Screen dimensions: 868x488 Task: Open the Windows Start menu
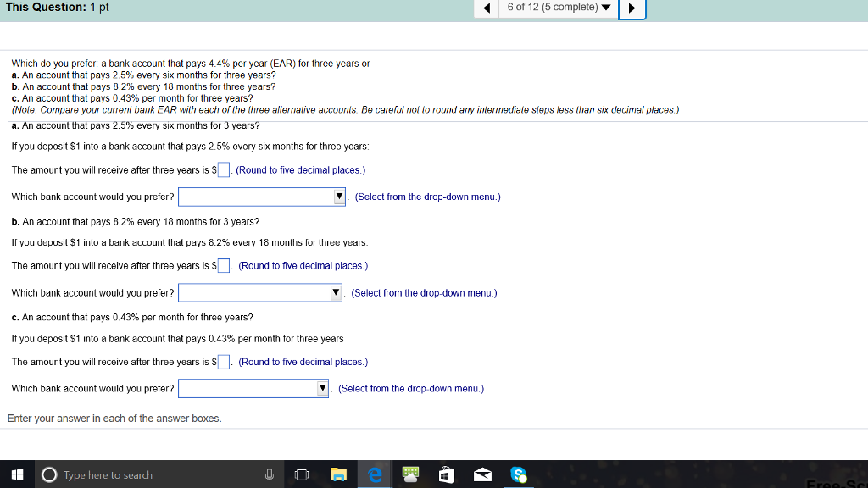[x=16, y=474]
